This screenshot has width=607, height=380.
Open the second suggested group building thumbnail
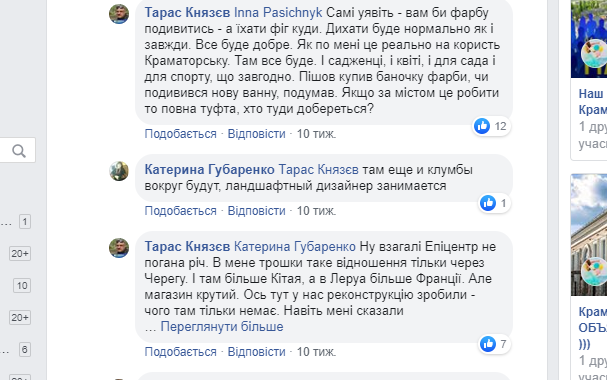589,235
